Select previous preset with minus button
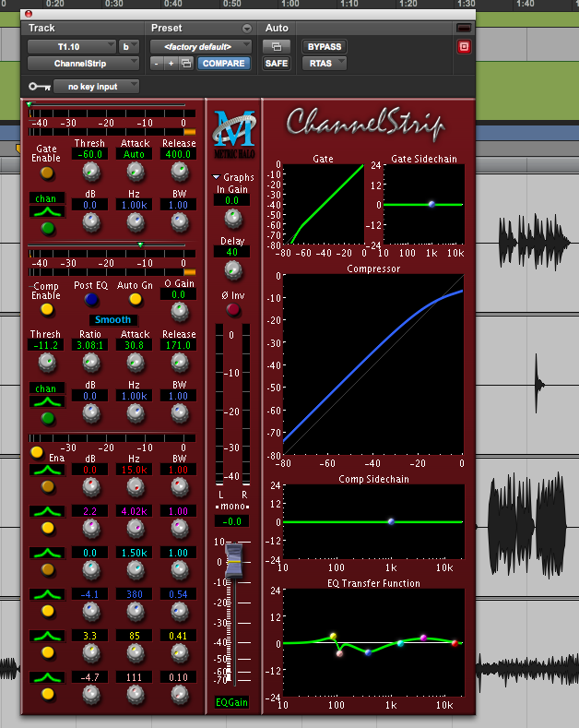Viewport: 579px width, 728px height. point(157,64)
